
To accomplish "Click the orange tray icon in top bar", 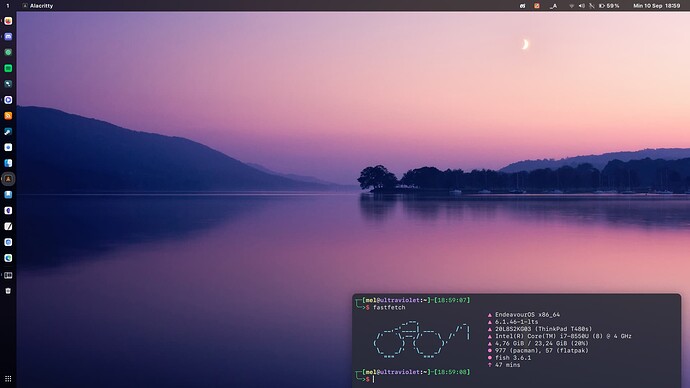I will tap(537, 6).
